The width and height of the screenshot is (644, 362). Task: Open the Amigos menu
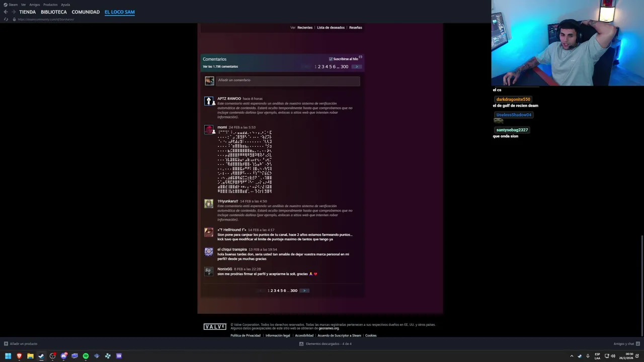point(35,5)
